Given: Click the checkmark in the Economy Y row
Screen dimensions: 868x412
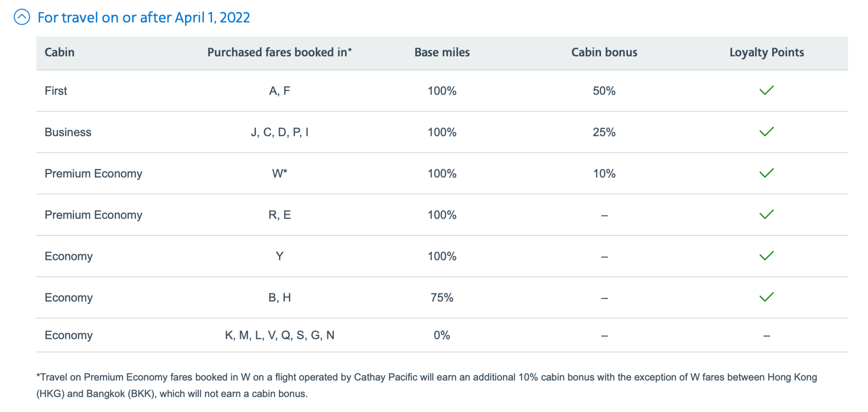Looking at the screenshot, I should [766, 256].
